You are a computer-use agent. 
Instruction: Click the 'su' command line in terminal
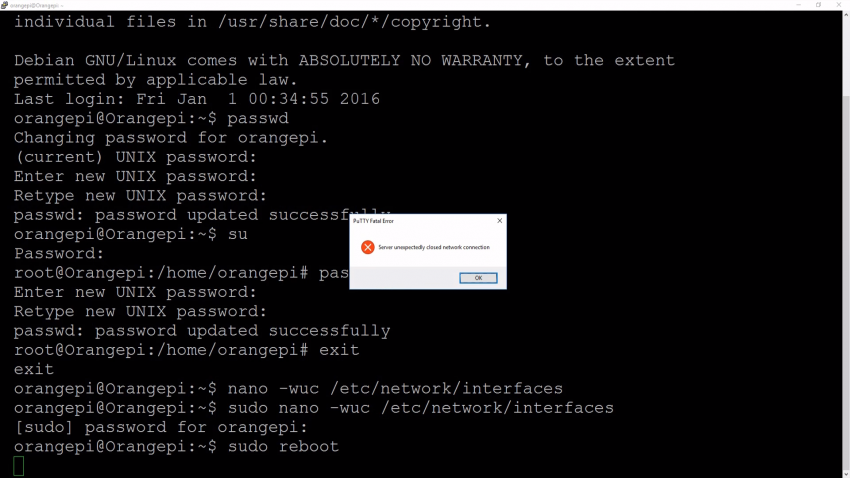tap(237, 234)
